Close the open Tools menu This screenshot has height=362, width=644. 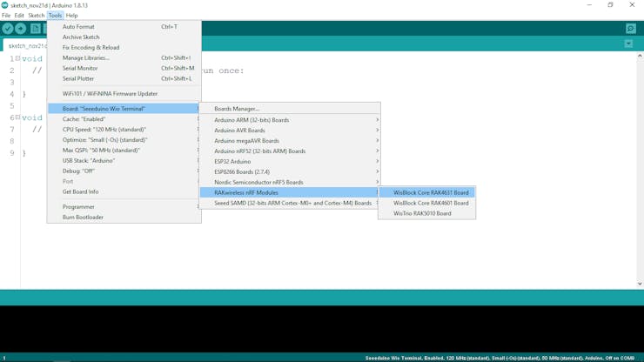(55, 15)
